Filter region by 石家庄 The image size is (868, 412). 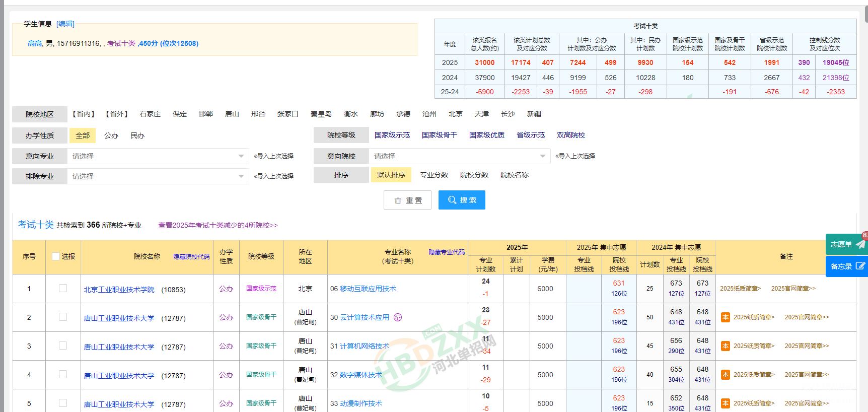point(150,114)
